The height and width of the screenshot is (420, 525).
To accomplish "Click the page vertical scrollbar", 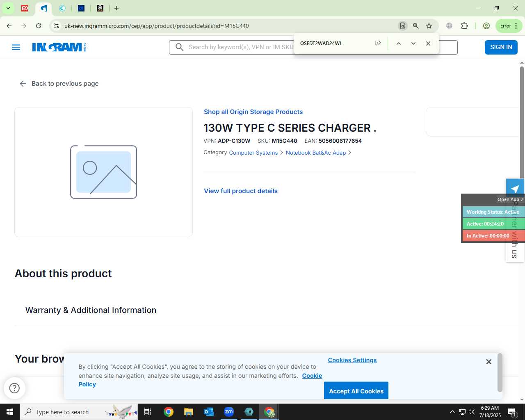I will click(522, 123).
